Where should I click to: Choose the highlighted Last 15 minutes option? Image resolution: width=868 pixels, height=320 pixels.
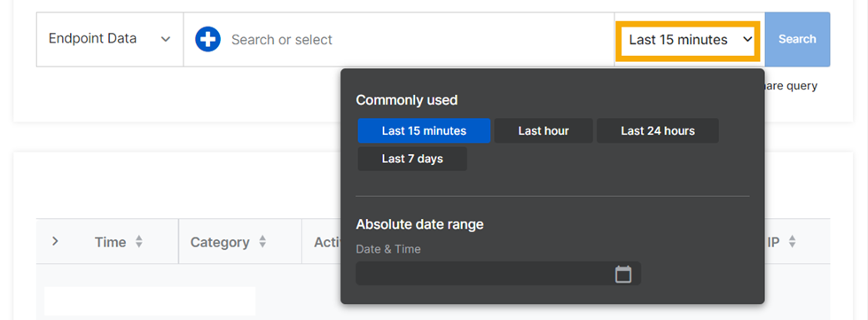click(x=424, y=130)
